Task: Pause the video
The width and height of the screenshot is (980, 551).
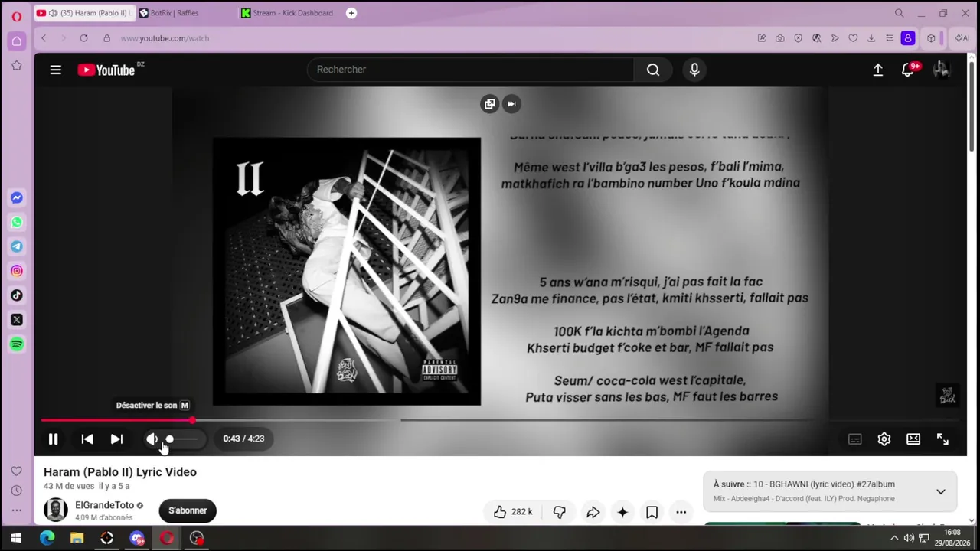Action: tap(53, 439)
